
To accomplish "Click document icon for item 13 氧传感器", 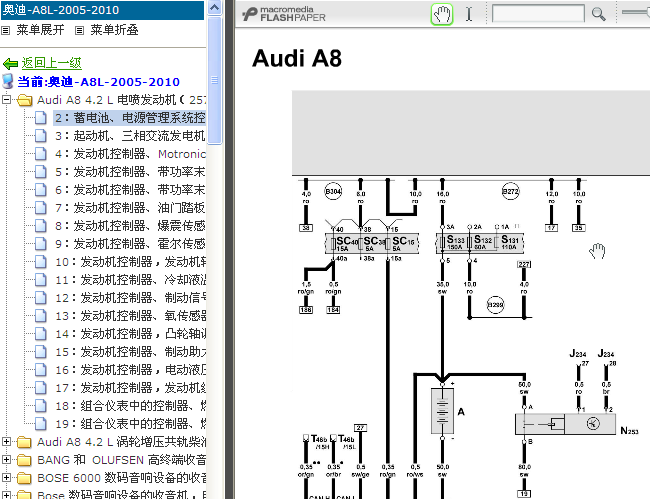I will pyautogui.click(x=41, y=316).
